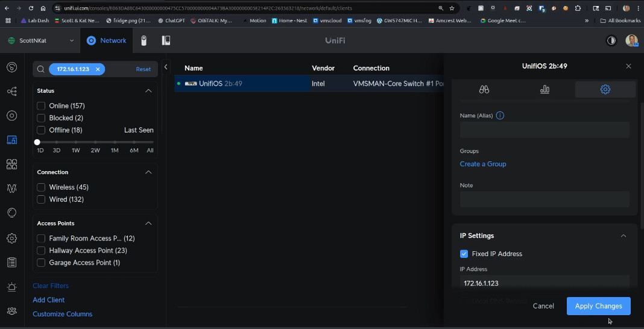The height and width of the screenshot is (329, 644).
Task: Check the Garage Access Point (1) filter
Action: 41,263
